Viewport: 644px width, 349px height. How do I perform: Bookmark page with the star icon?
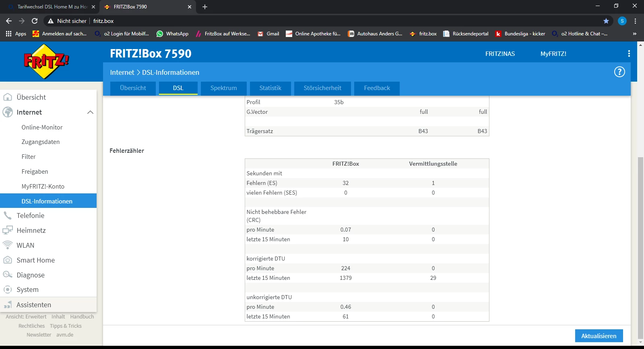coord(606,21)
